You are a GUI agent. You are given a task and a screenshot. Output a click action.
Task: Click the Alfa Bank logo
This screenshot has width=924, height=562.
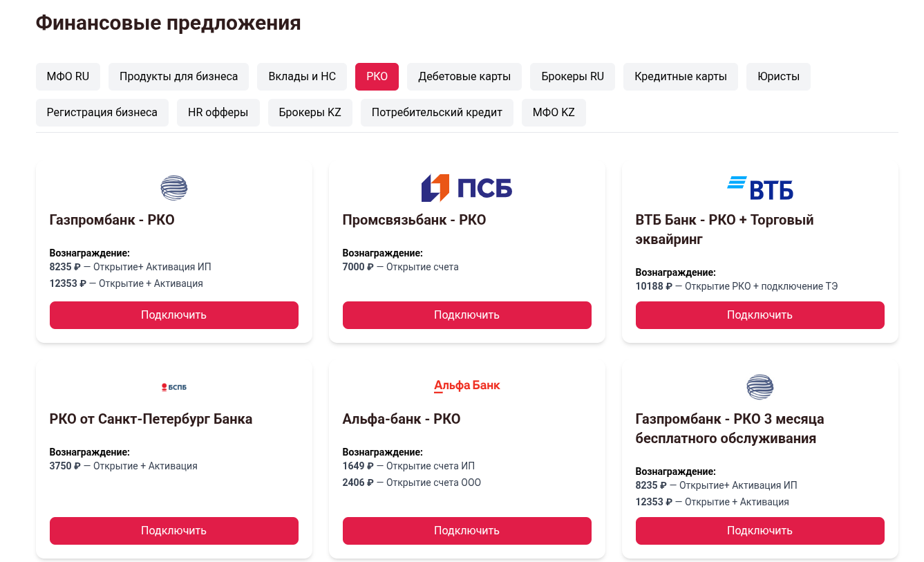466,386
